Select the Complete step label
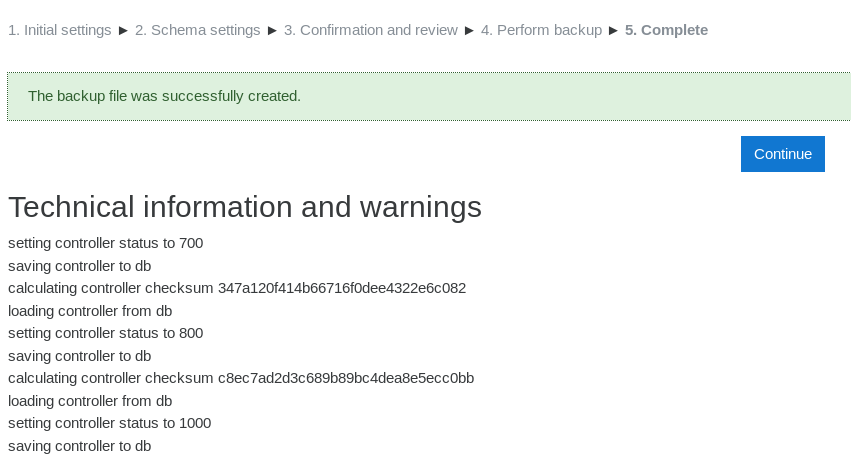Screen dimensions: 851x469 (666, 30)
